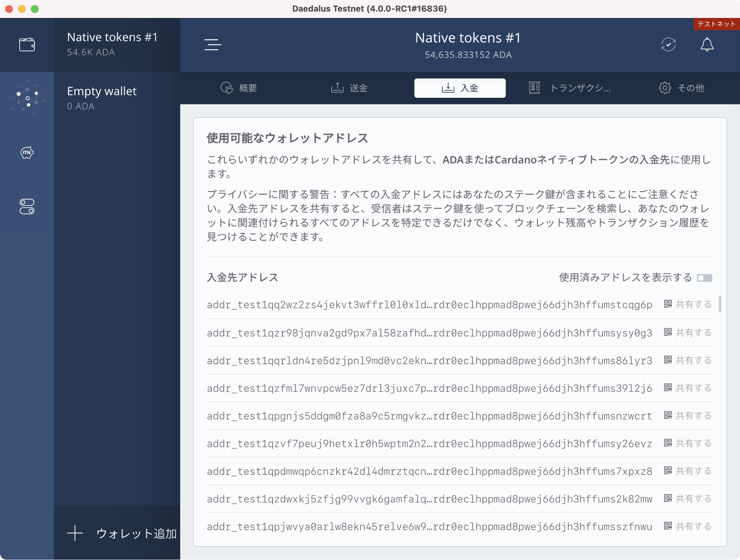
Task: Click QR icon for address ending s39l2j6
Action: pos(668,388)
